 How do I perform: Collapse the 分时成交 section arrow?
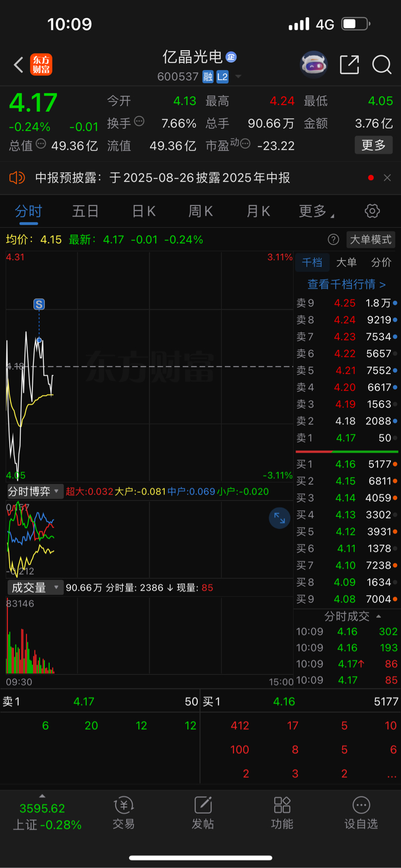(379, 616)
